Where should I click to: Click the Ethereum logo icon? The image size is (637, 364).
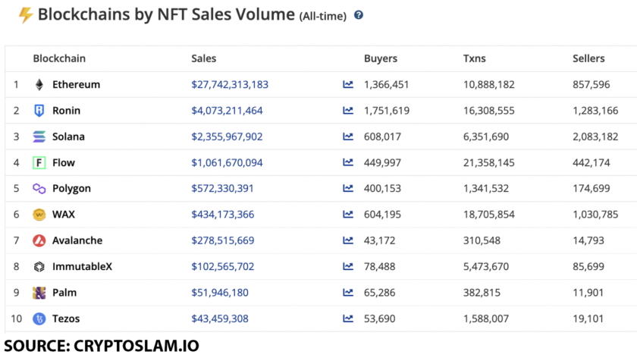(39, 84)
